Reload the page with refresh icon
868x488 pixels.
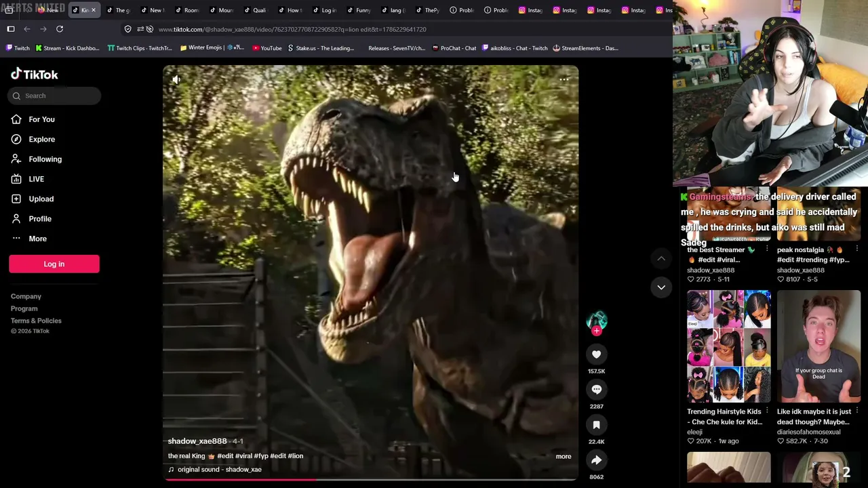click(x=60, y=29)
